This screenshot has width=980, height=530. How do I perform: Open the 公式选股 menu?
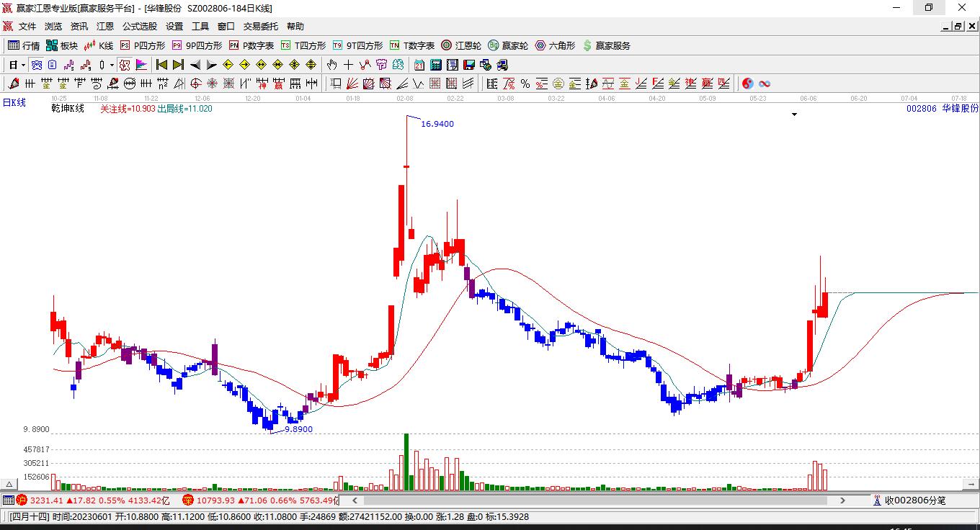click(x=140, y=27)
